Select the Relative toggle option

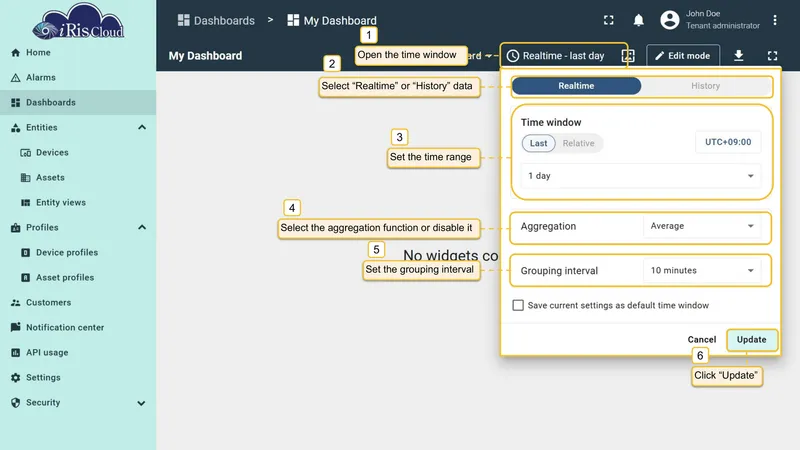click(x=578, y=143)
